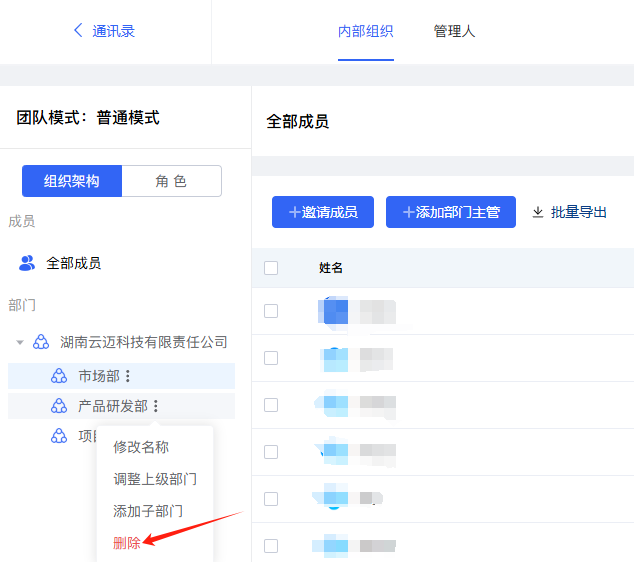Select 全部成员 in the left sidebar
Screen dimensions: 634x562
(73, 263)
